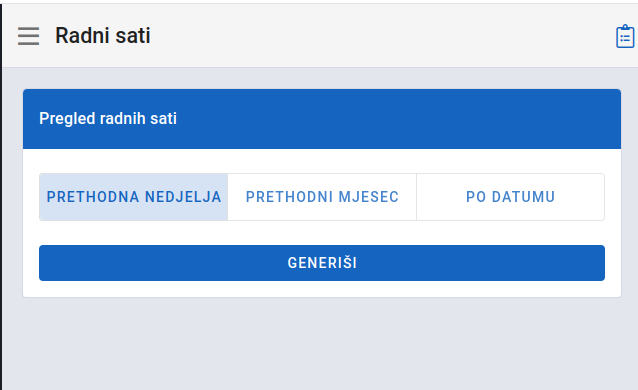The height and width of the screenshot is (390, 638).
Task: Tap the menu icon left of Radni sati
Action: pos(28,36)
